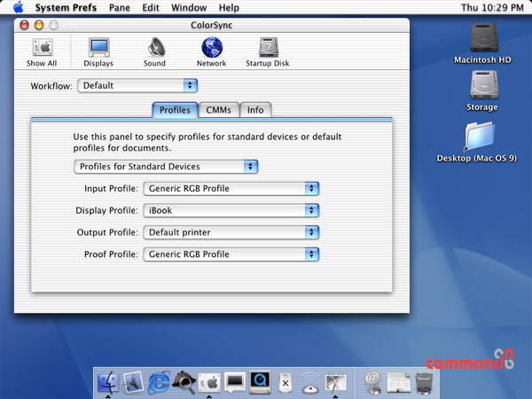The image size is (532, 399).
Task: Click the battery X icon in Dock
Action: (286, 383)
